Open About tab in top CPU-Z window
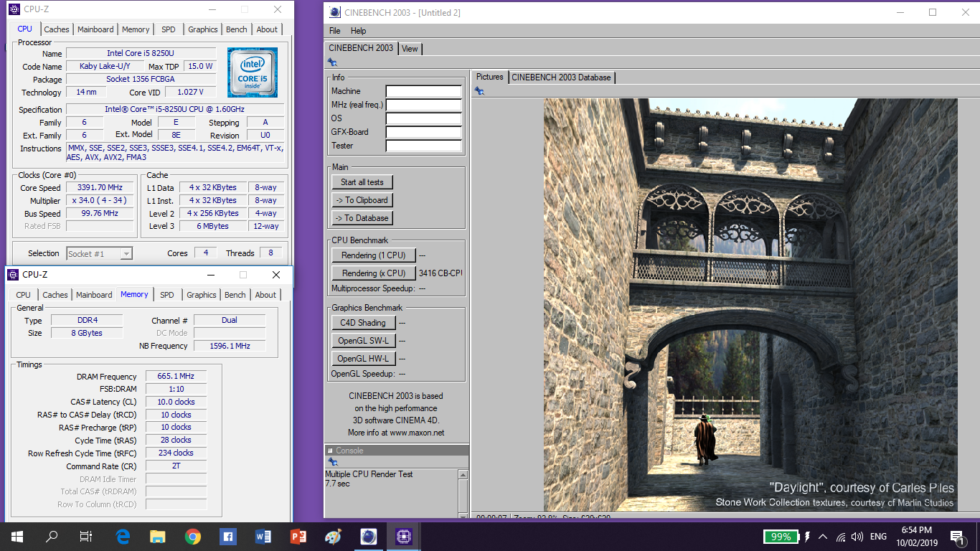The height and width of the screenshot is (551, 980). 267,29
